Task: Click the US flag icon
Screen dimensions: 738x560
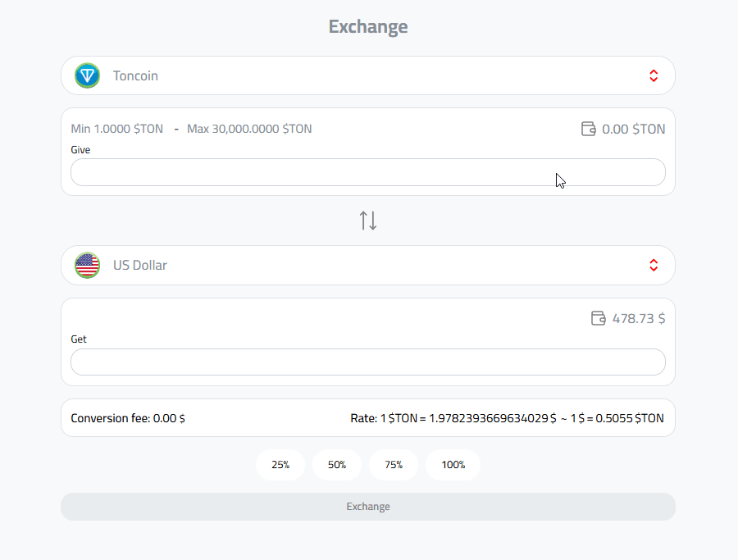Action: 87,266
